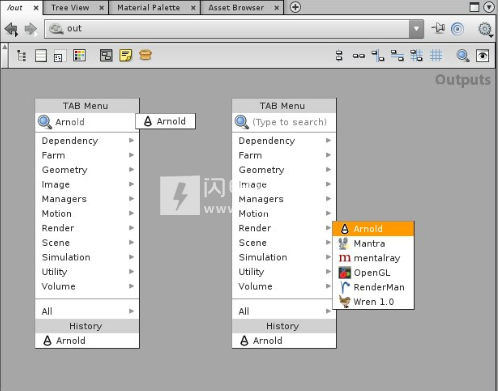The width and height of the screenshot is (500, 391).
Task: Click the stagger nodes layout icon
Action: [397, 56]
